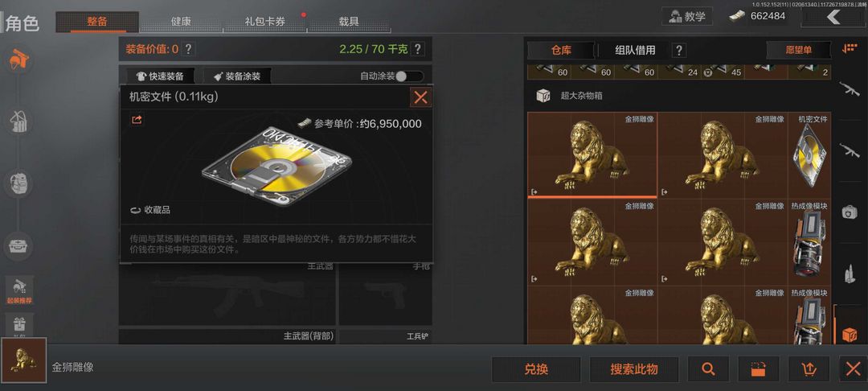Select the ammo bullet category icon

coord(850,274)
